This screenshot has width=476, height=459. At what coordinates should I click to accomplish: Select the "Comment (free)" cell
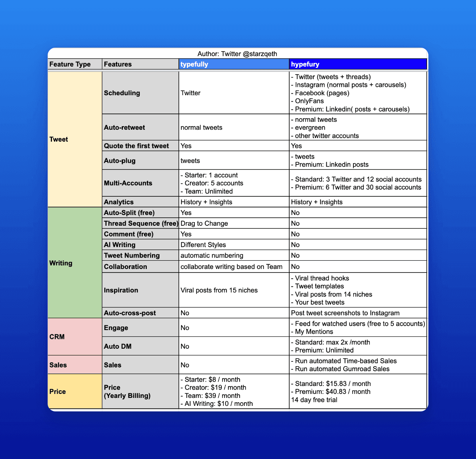[140, 234]
